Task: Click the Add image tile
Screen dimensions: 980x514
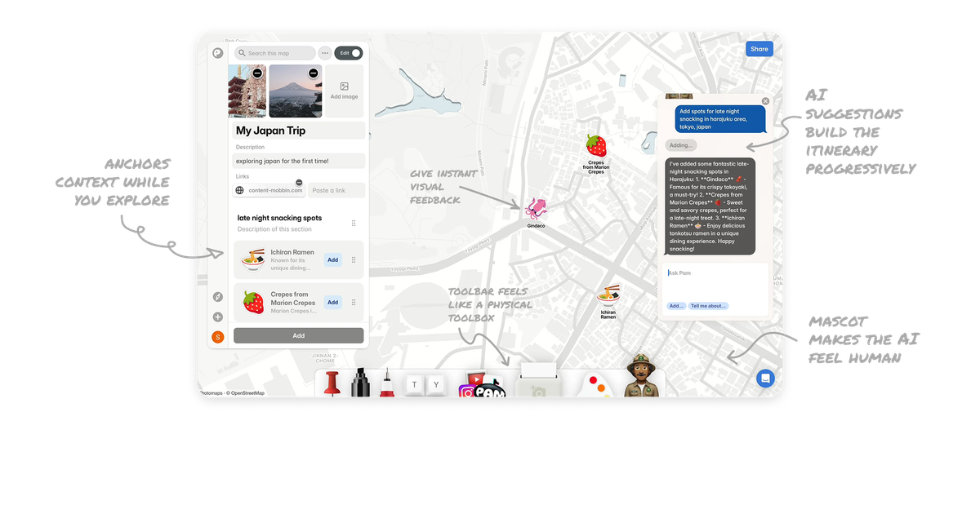Action: click(x=344, y=91)
